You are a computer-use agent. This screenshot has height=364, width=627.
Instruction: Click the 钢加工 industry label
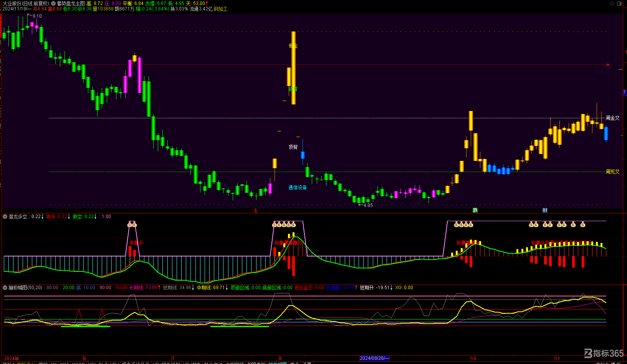221,9
